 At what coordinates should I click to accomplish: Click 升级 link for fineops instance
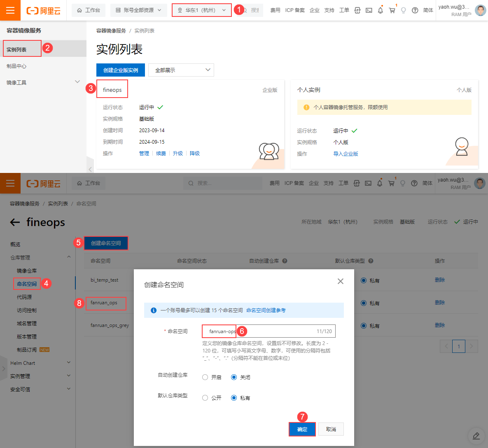(x=178, y=153)
